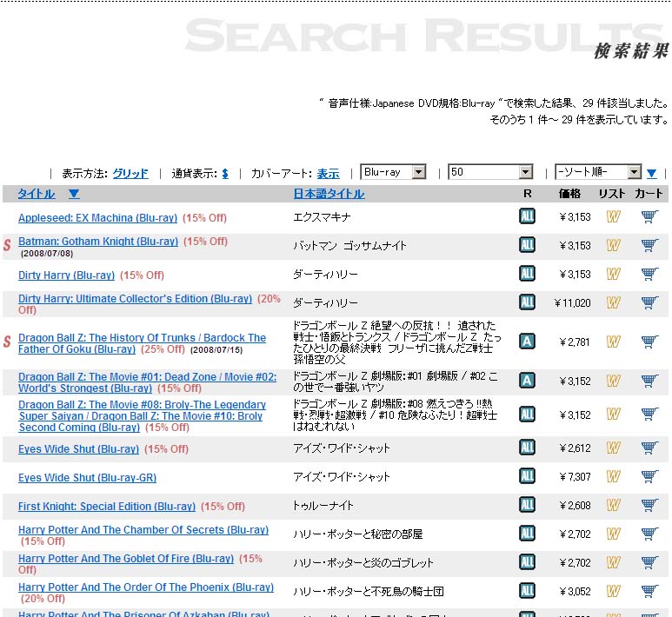
Task: Open Appleseed: EX Machina (Blu-ray) title
Action: click(x=97, y=217)
